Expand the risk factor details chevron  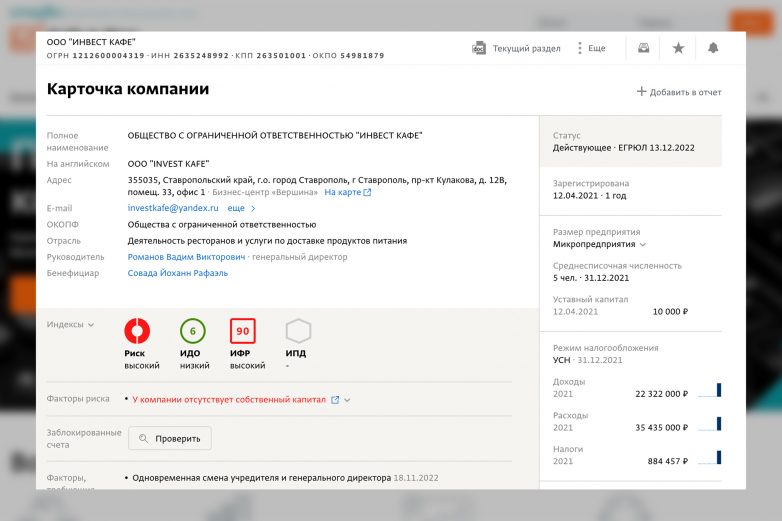348,400
